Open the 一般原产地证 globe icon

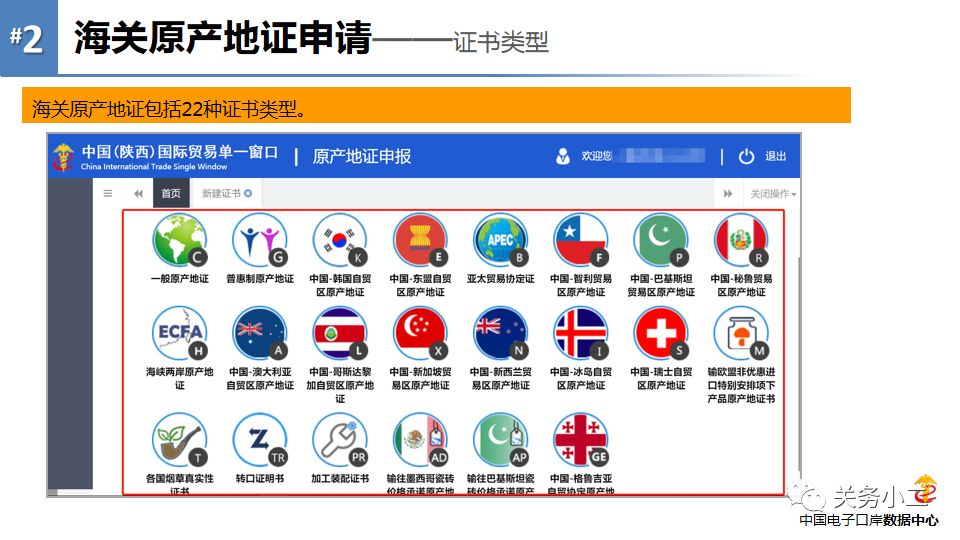[180, 240]
